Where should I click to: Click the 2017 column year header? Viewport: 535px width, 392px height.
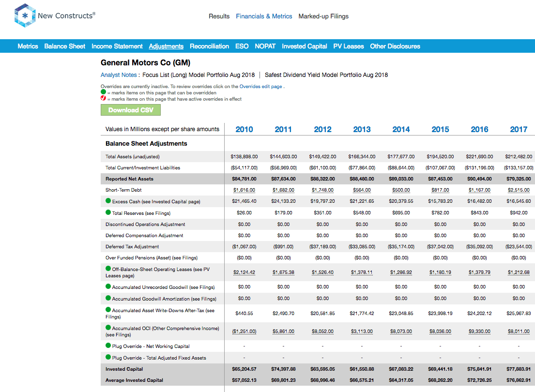point(519,129)
